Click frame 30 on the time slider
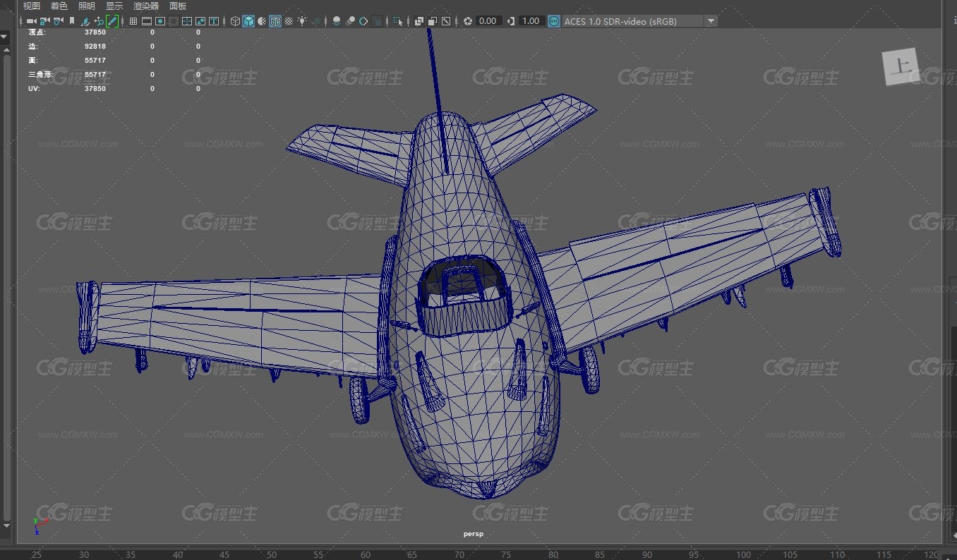Image resolution: width=957 pixels, height=560 pixels. [84, 555]
